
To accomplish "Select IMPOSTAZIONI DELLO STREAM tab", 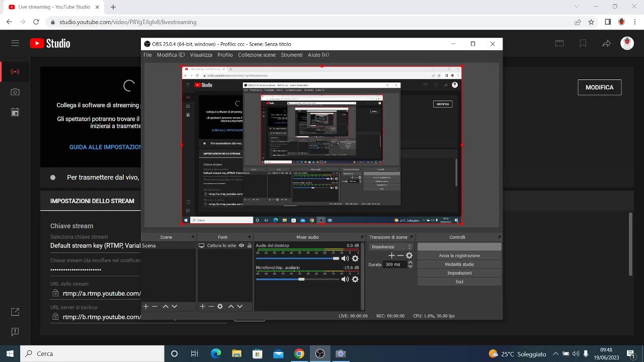I will [92, 201].
